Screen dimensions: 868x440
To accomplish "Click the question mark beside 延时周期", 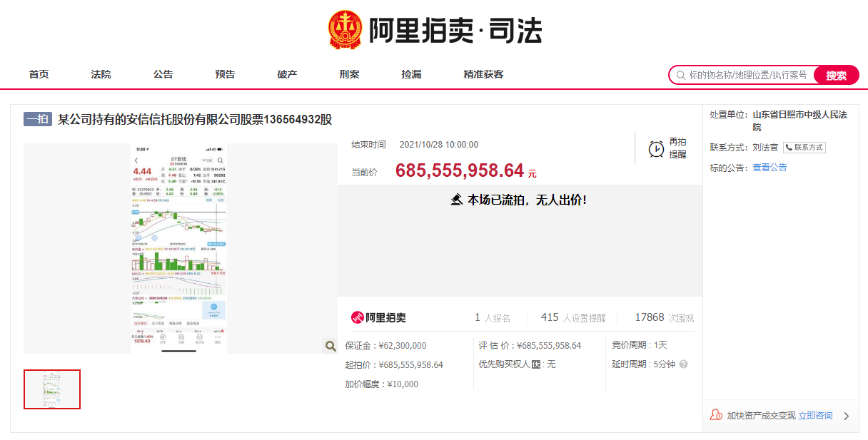I will (x=683, y=364).
